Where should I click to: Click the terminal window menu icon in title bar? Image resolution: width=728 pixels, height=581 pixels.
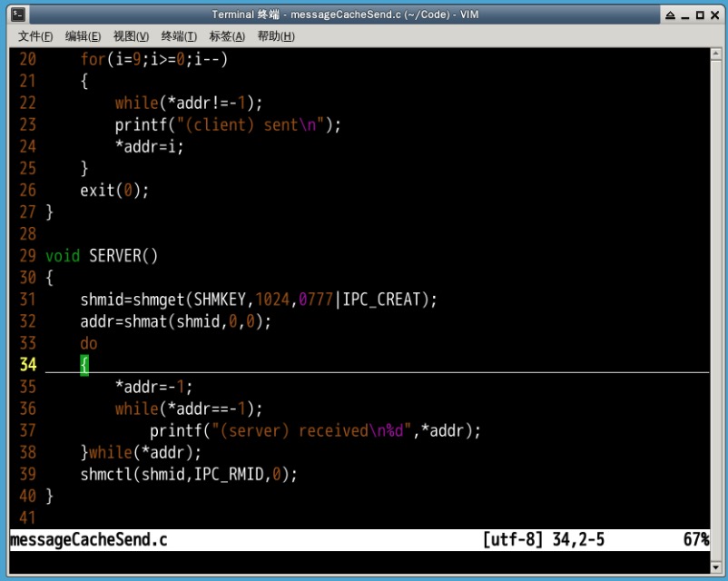16,15
